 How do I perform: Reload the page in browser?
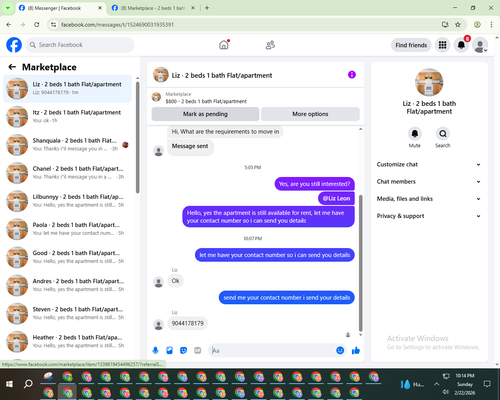point(37,24)
